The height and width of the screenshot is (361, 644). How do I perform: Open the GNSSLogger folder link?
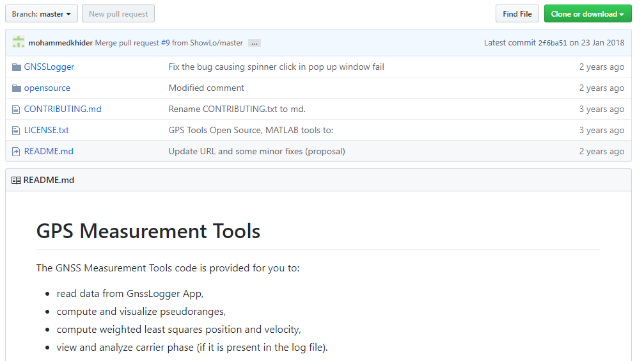pyautogui.click(x=49, y=67)
